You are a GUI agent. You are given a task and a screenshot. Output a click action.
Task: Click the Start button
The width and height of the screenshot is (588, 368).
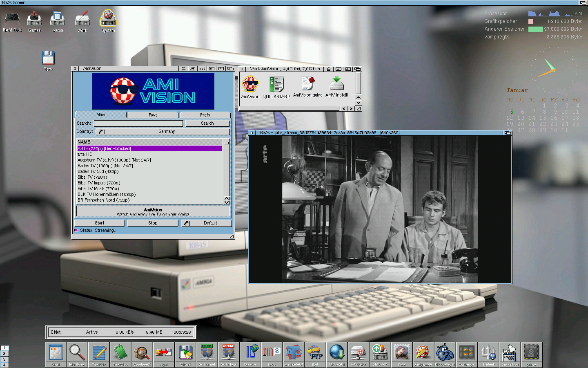(x=100, y=223)
